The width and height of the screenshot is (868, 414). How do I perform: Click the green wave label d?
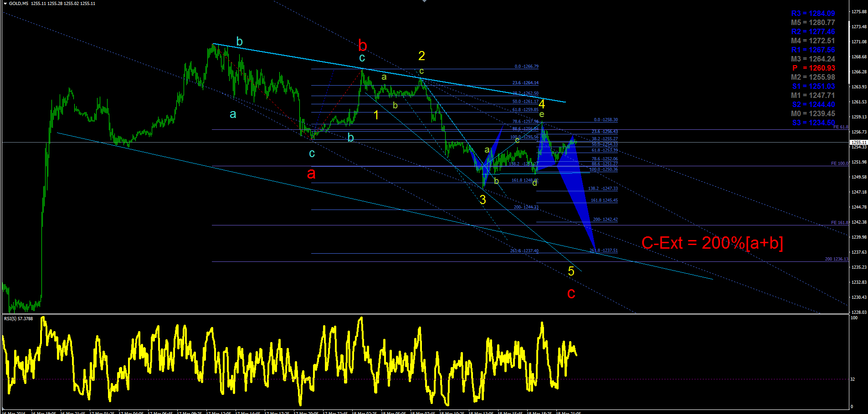click(534, 183)
